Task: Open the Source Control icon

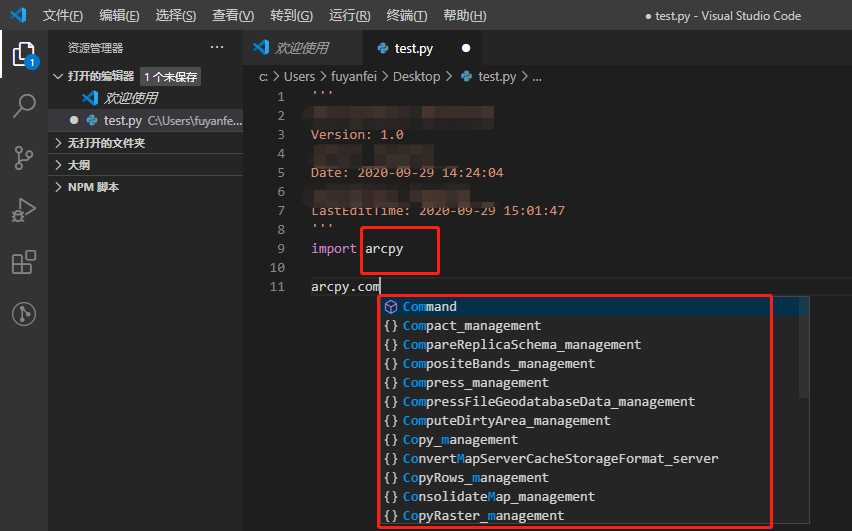Action: pos(24,158)
